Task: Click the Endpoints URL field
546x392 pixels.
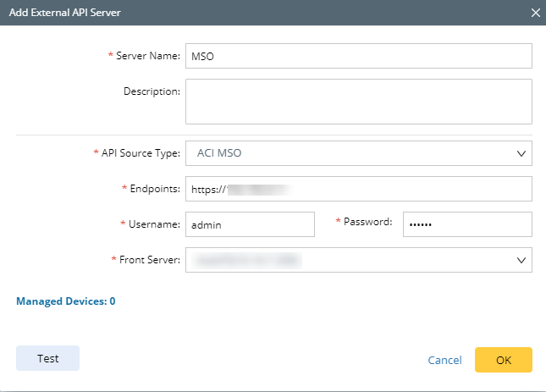Action: click(358, 189)
